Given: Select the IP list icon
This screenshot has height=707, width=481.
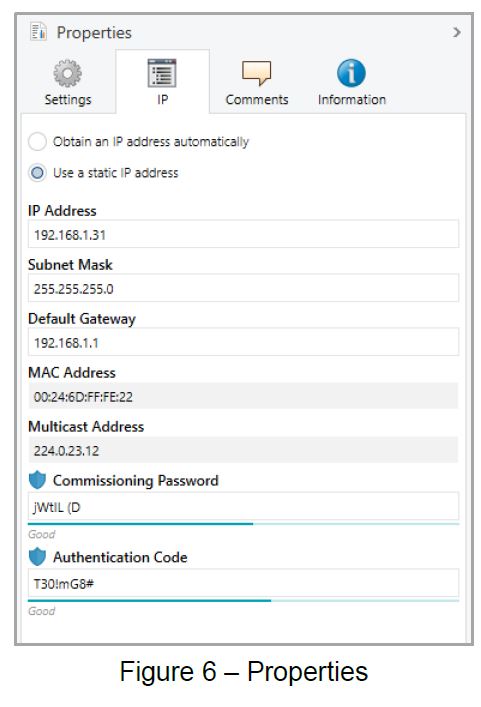Looking at the screenshot, I should 162,73.
